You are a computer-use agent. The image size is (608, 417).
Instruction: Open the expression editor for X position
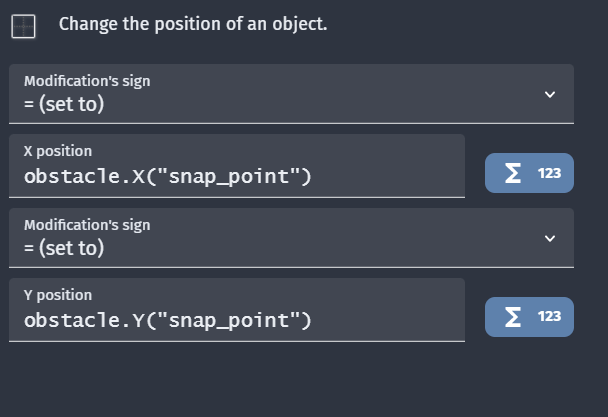(529, 173)
